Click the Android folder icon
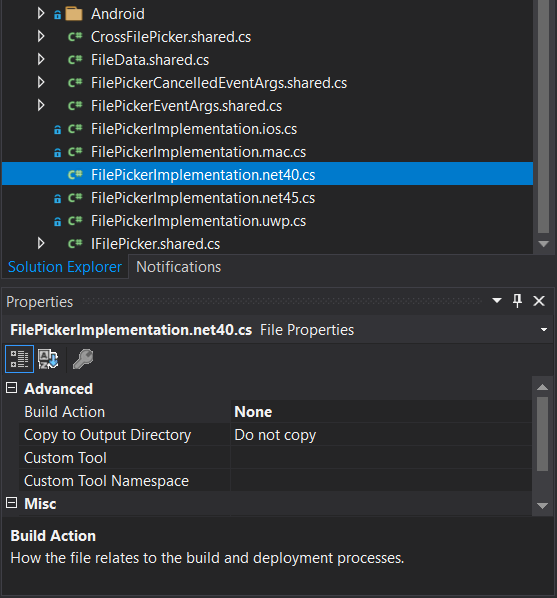 tap(74, 14)
